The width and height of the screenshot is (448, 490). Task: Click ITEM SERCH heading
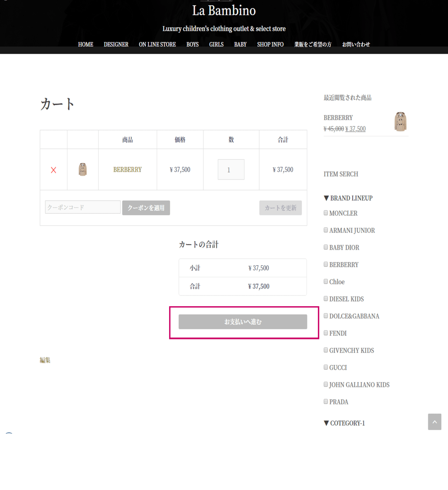click(341, 174)
